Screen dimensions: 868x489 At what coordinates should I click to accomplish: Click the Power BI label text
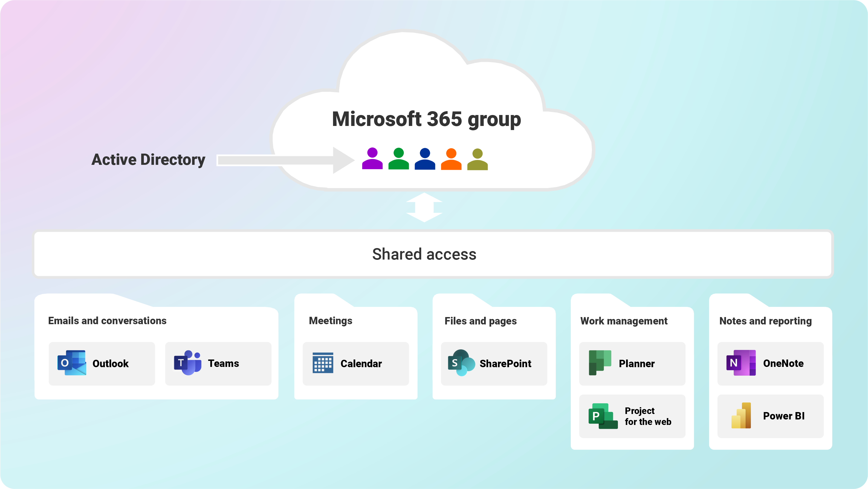[784, 416]
